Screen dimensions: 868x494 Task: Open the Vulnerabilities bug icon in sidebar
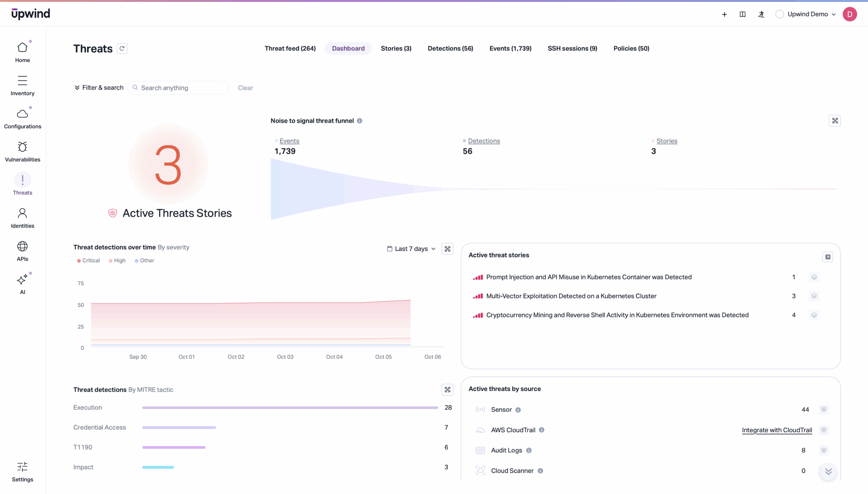tap(22, 147)
